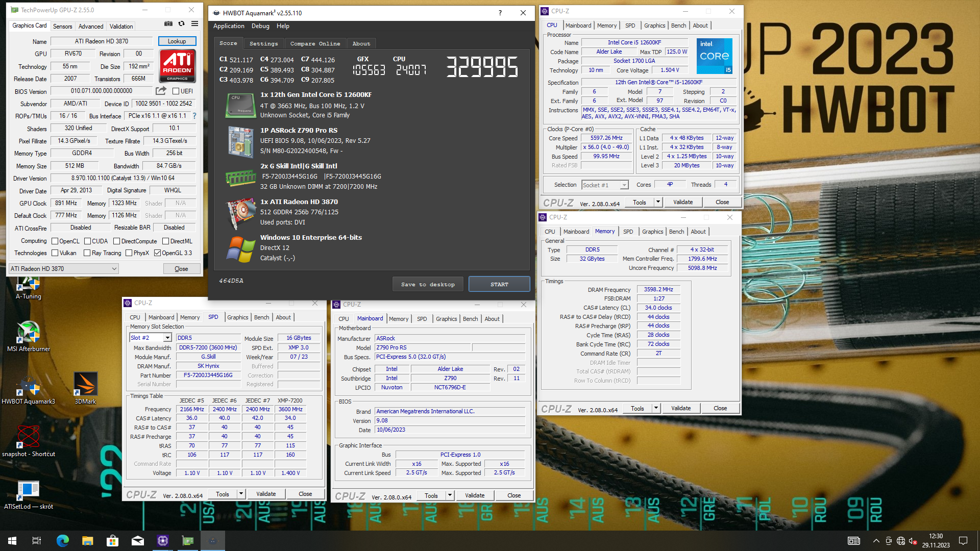
Task: Click the Aquamark question mark help button
Action: pos(500,13)
